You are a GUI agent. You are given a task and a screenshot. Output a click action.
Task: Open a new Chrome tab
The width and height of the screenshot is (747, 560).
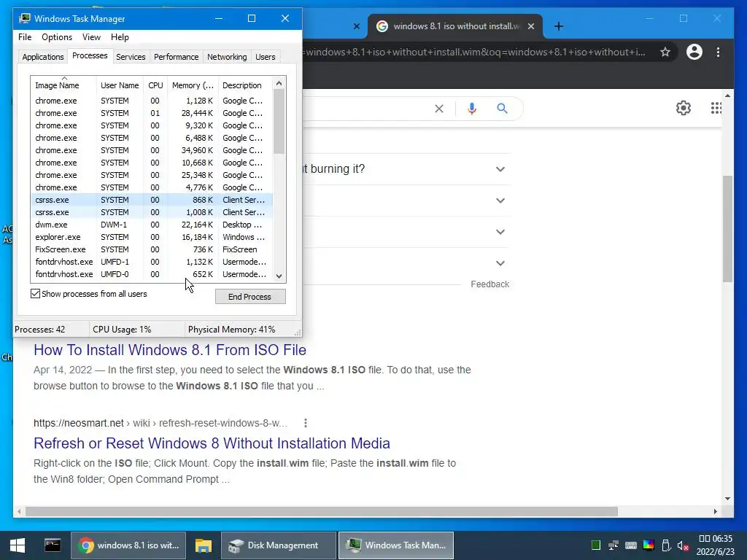point(559,27)
